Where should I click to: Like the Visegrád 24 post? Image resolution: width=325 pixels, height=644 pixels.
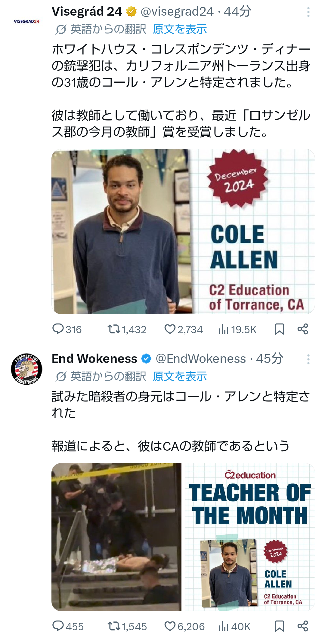pos(183,329)
